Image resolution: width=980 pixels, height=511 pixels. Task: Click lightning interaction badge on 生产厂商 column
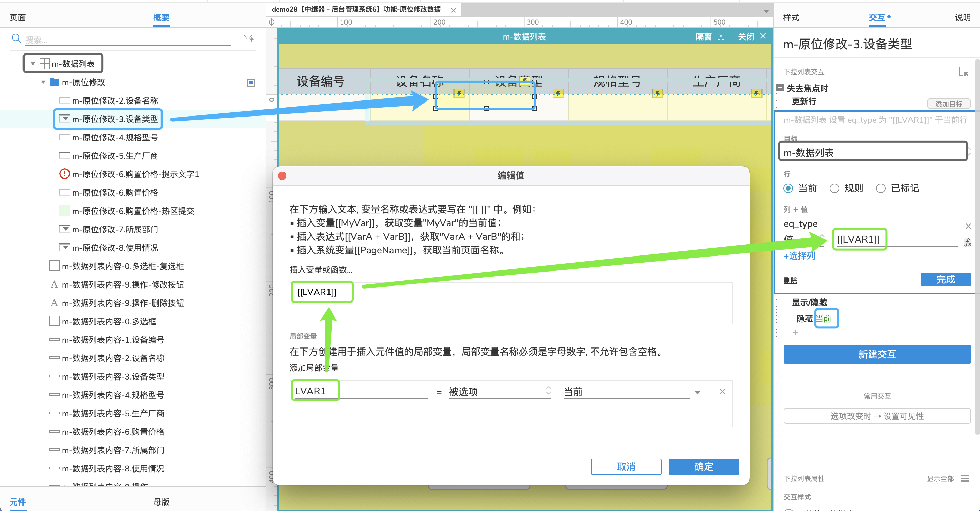pyautogui.click(x=756, y=93)
